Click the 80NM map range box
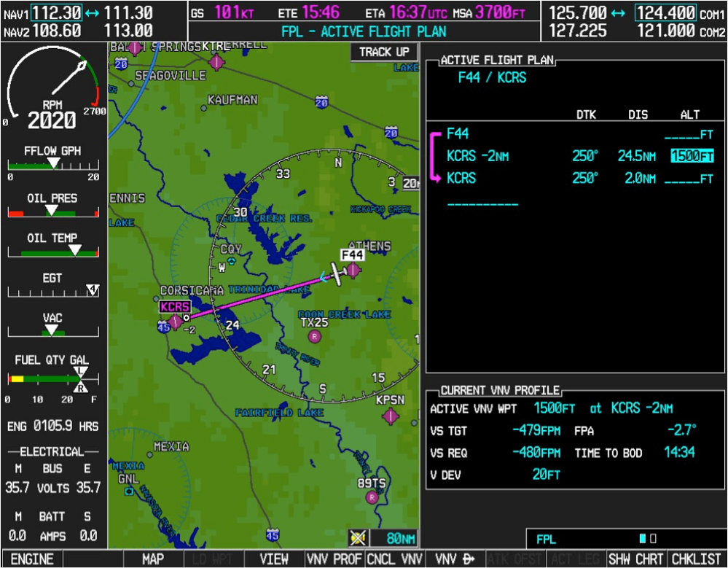The image size is (728, 568). [x=394, y=538]
